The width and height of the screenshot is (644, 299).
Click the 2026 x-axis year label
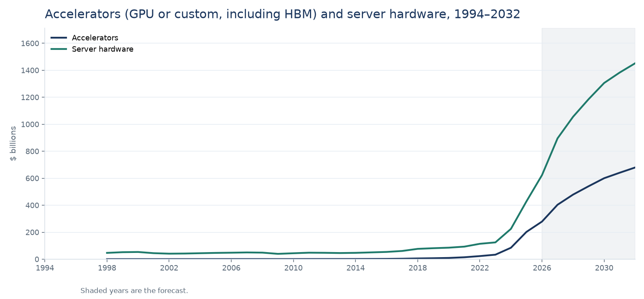pyautogui.click(x=542, y=267)
